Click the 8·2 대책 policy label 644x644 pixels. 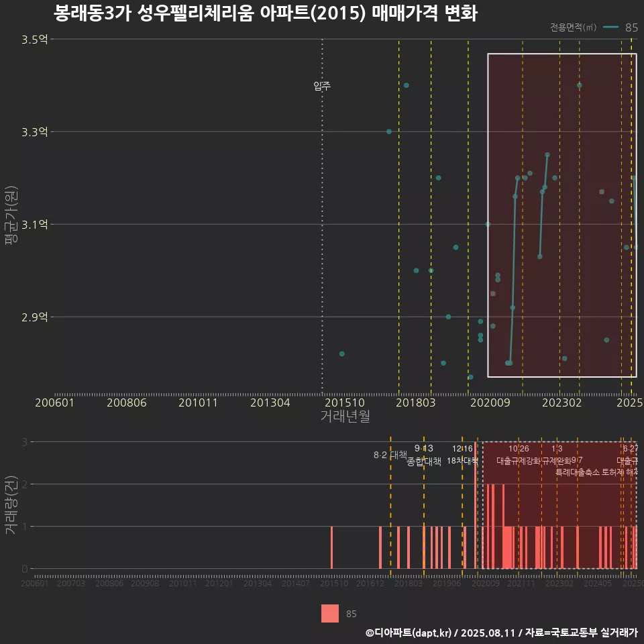pos(390,455)
